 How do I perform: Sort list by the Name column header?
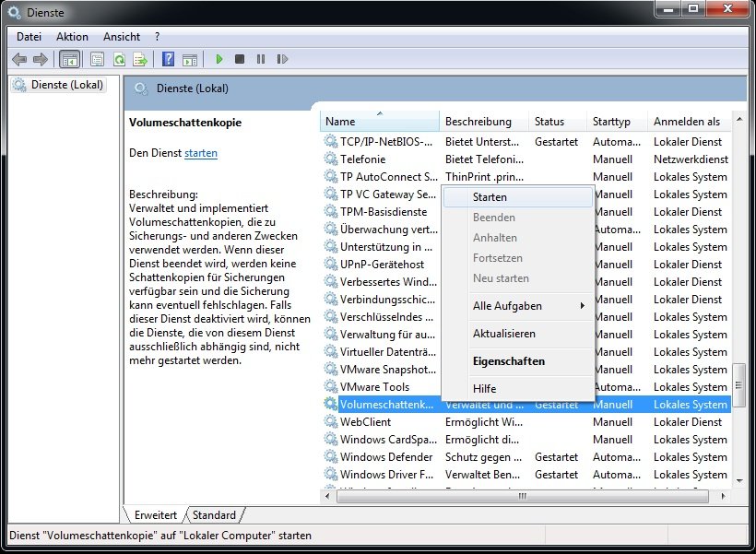[380, 122]
